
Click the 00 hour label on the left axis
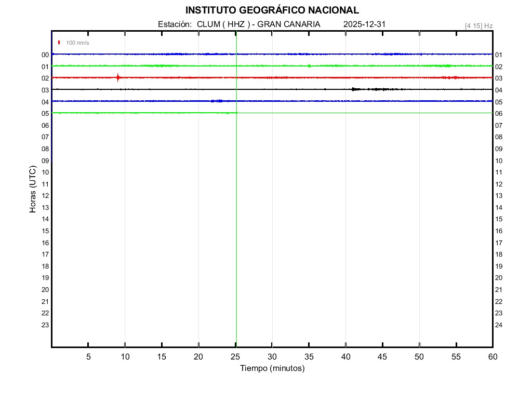45,55
